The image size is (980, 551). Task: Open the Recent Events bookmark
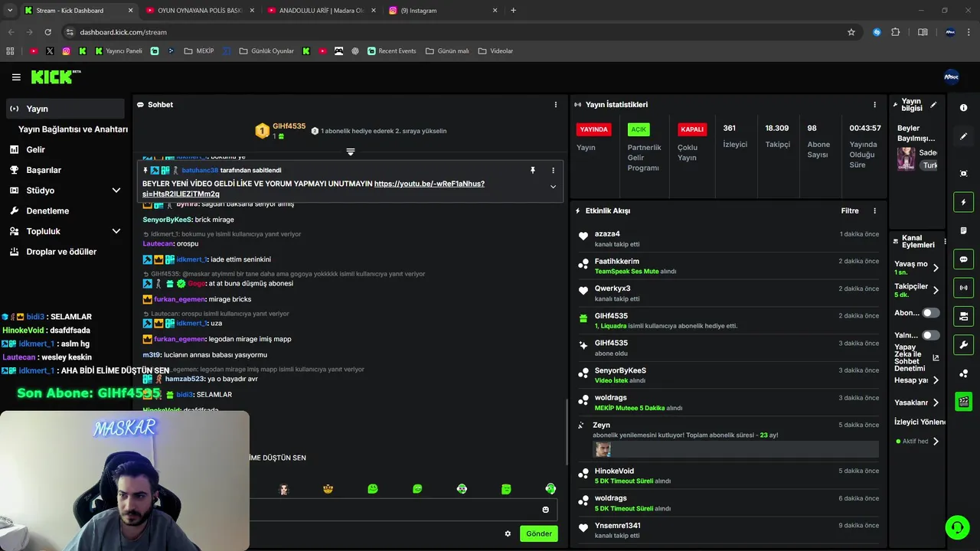391,51
